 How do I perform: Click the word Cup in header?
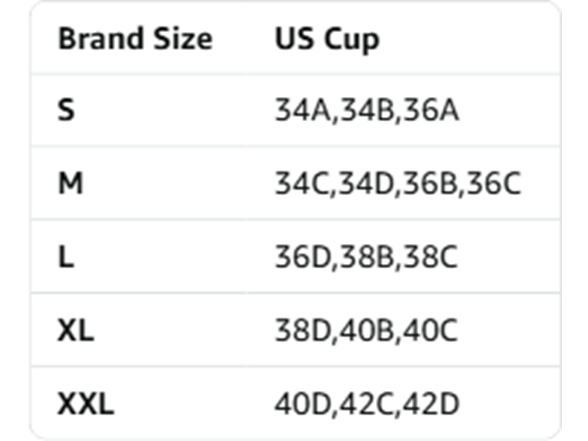click(352, 41)
